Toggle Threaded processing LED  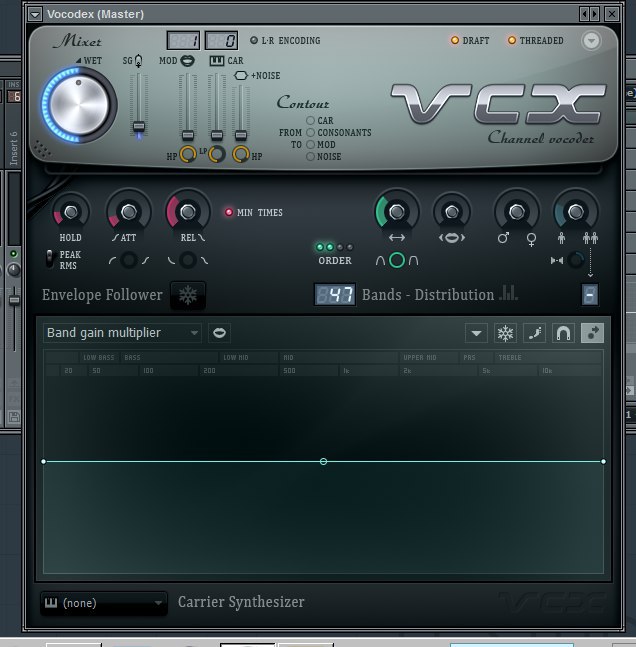(512, 40)
